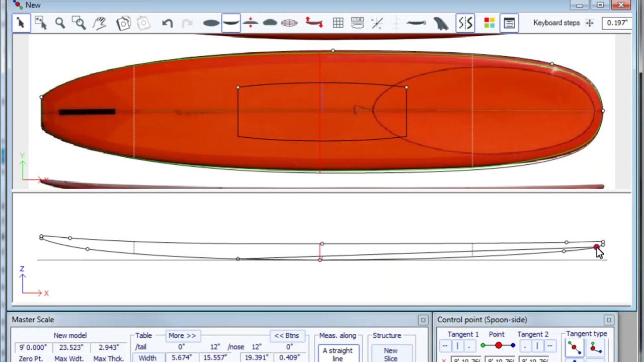Click the keyboard steps arrows icon
Screen dimensions: 644x362
tap(590, 23)
